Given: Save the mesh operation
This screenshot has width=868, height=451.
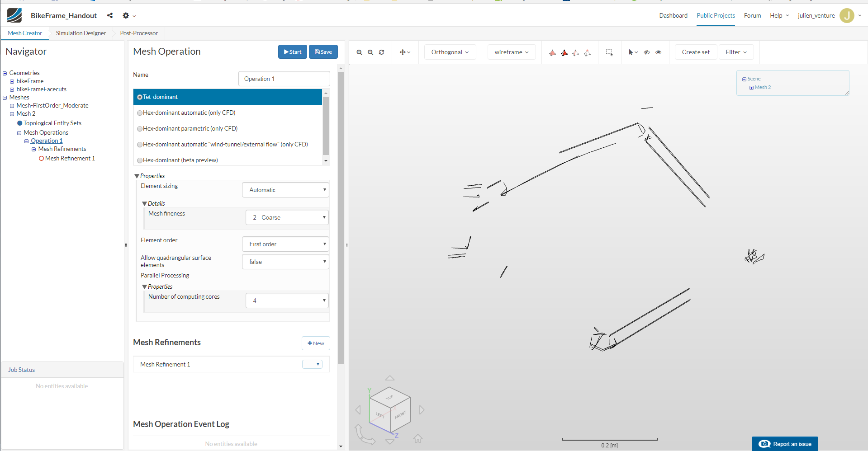Looking at the screenshot, I should click(x=323, y=52).
